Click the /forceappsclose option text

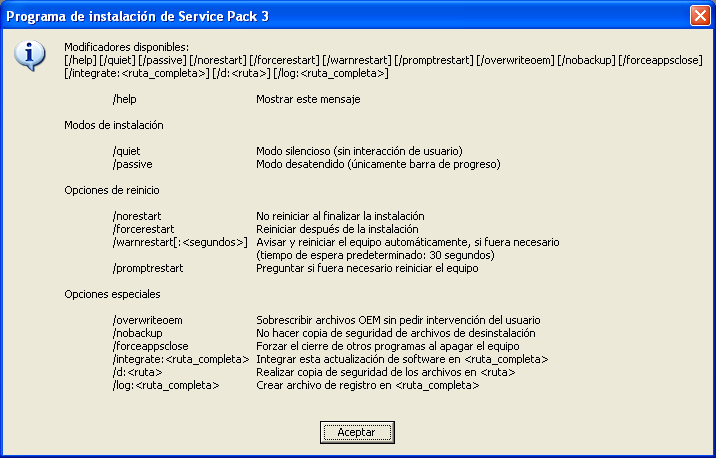pyautogui.click(x=150, y=346)
